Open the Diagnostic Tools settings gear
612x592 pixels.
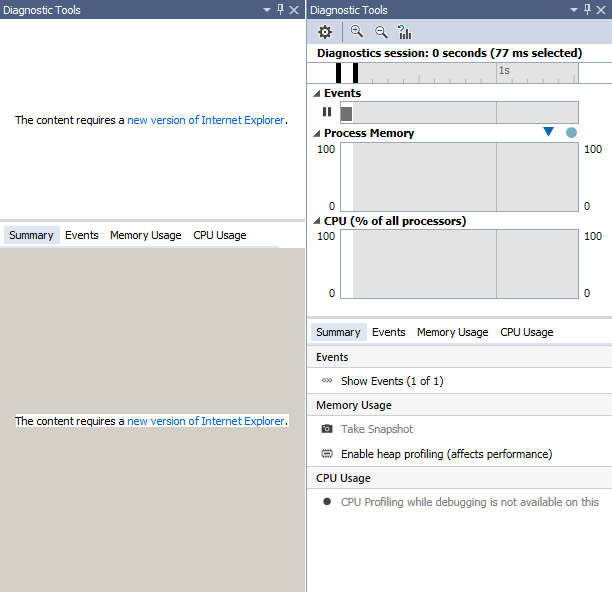coord(325,32)
